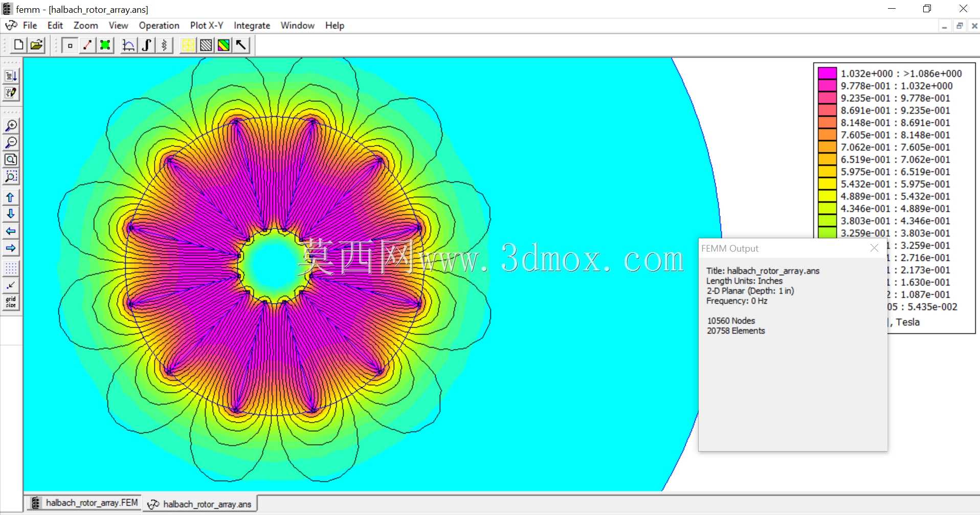The width and height of the screenshot is (980, 515).
Task: Click 'Length Units: Inches' text
Action: pos(744,281)
